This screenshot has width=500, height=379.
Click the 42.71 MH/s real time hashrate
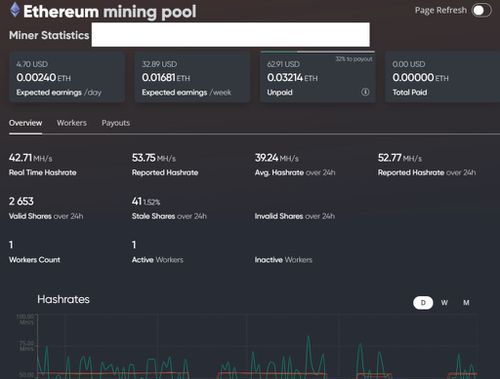[x=30, y=158]
